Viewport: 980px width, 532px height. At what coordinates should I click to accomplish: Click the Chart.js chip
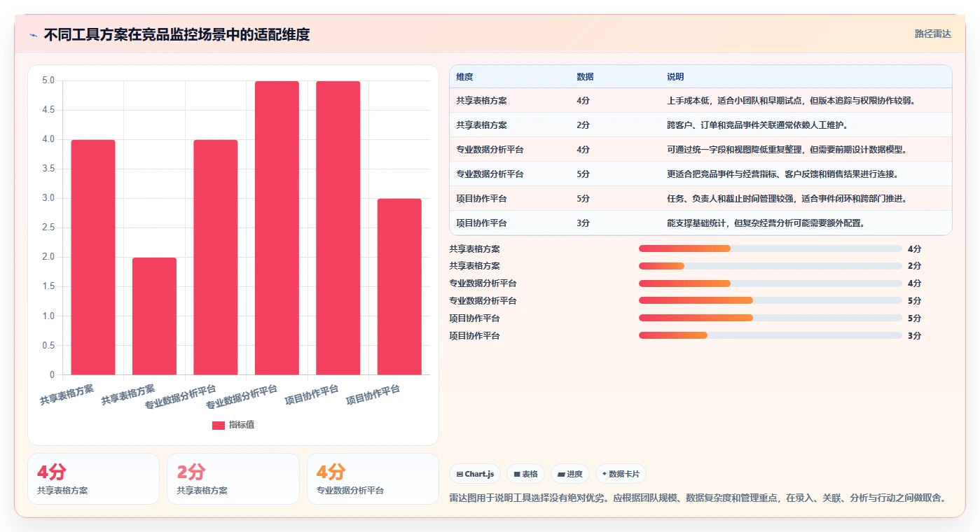(x=475, y=474)
